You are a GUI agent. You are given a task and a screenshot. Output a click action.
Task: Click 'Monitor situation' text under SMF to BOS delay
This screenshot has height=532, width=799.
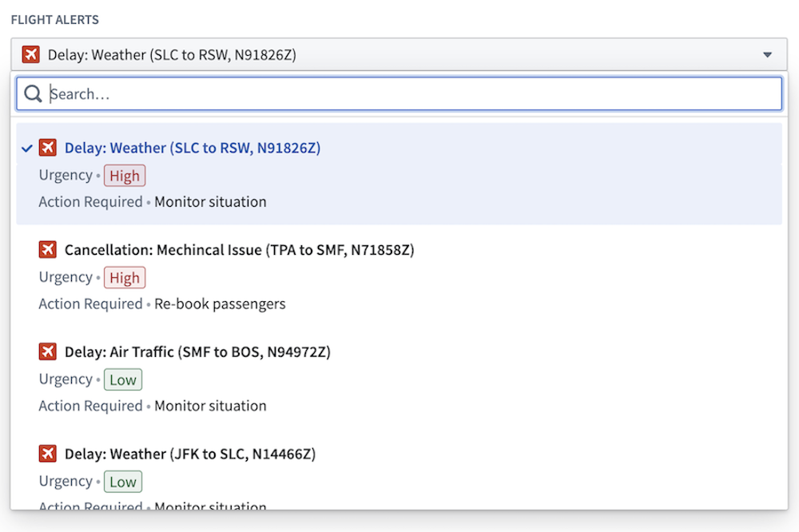click(210, 406)
